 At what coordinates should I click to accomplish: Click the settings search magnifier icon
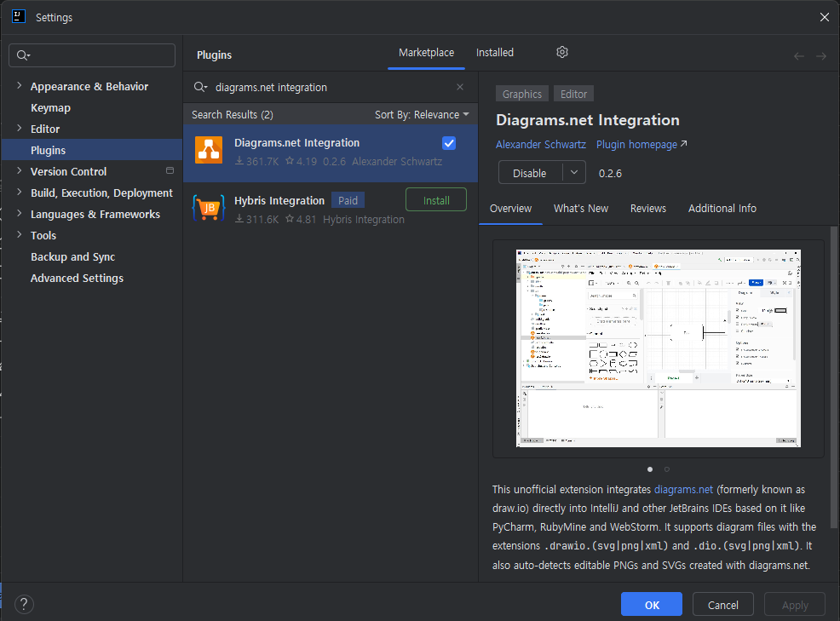(23, 55)
